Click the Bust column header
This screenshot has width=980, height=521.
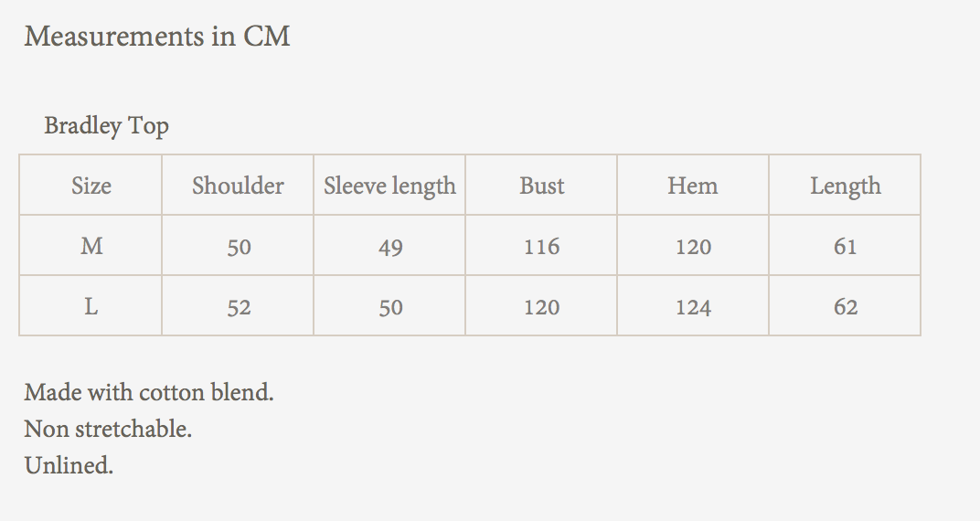pyautogui.click(x=541, y=186)
